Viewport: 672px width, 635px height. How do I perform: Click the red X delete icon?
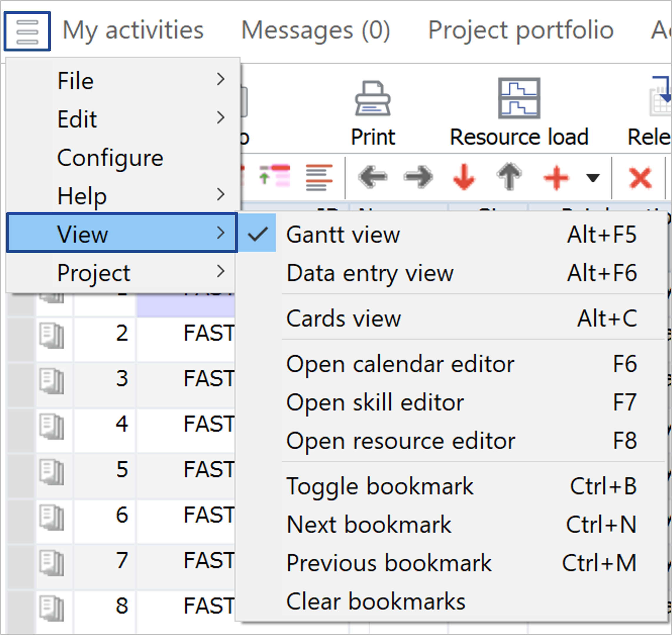(640, 177)
